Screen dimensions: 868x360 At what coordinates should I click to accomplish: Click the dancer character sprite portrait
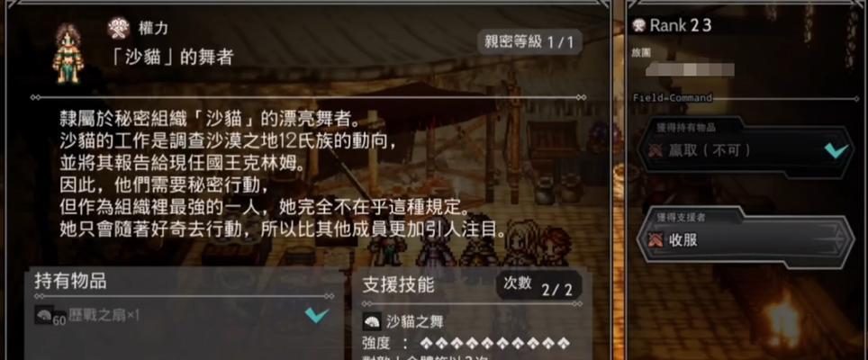click(68, 54)
